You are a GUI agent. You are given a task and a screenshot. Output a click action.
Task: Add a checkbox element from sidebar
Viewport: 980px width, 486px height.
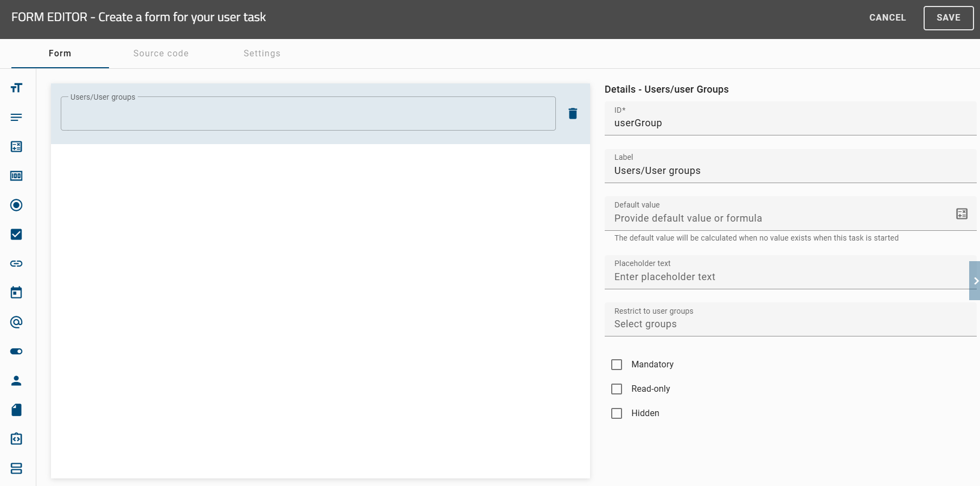(x=16, y=234)
